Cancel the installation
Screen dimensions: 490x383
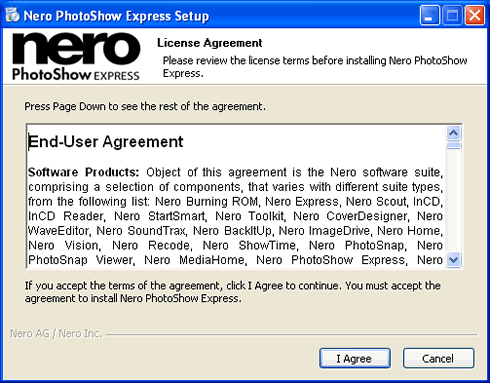438,358
